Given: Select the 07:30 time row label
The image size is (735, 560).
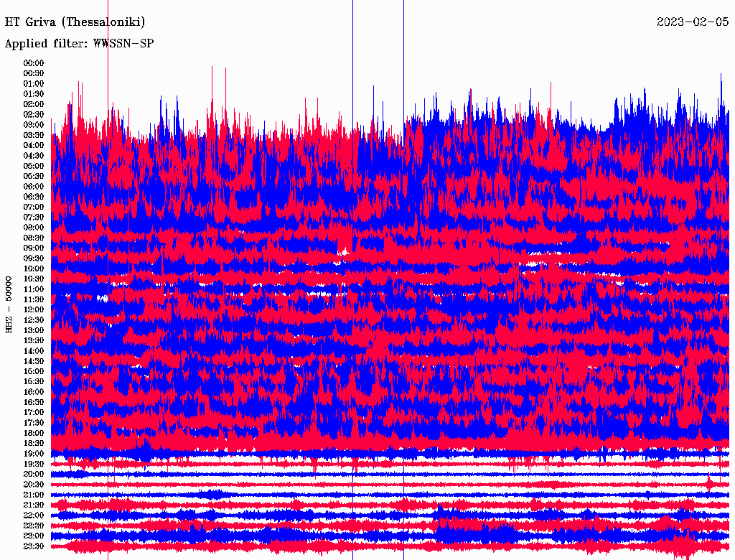Looking at the screenshot, I should coord(34,217).
